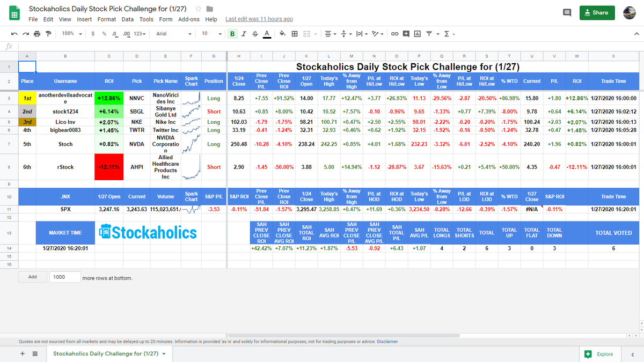The height and width of the screenshot is (362, 644).
Task: Click the green Share button
Action: [x=597, y=12]
